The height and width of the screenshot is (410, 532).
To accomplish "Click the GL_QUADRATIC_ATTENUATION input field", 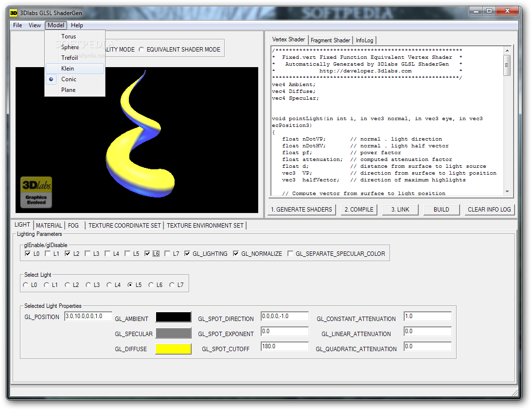I will [x=427, y=347].
